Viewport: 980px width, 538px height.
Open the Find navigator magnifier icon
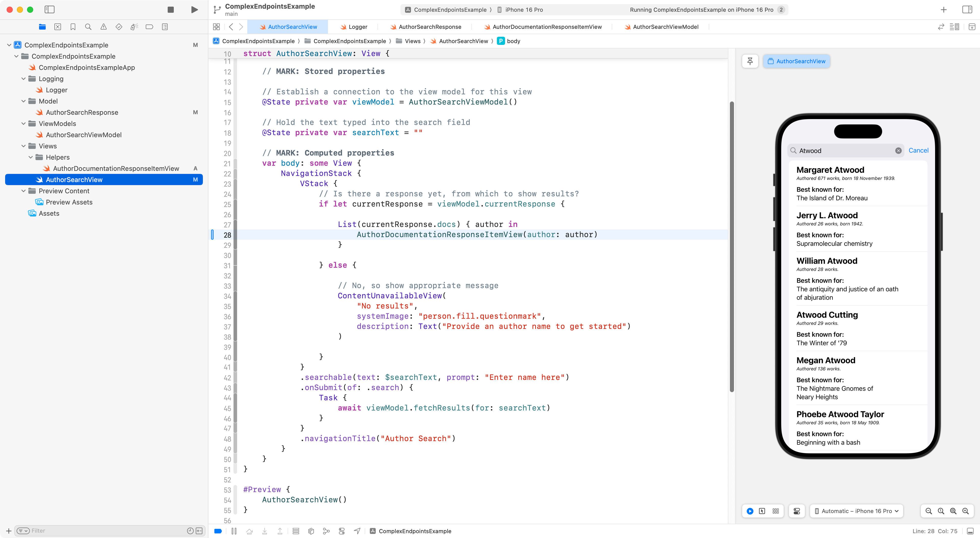pos(88,27)
